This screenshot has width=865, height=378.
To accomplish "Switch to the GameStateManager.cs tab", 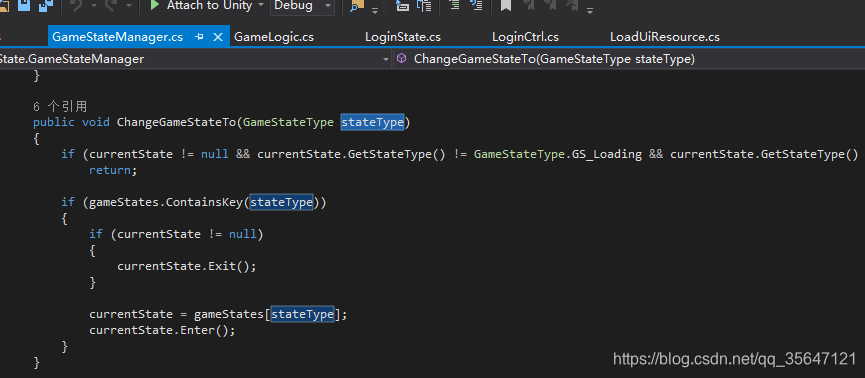I will click(x=117, y=37).
